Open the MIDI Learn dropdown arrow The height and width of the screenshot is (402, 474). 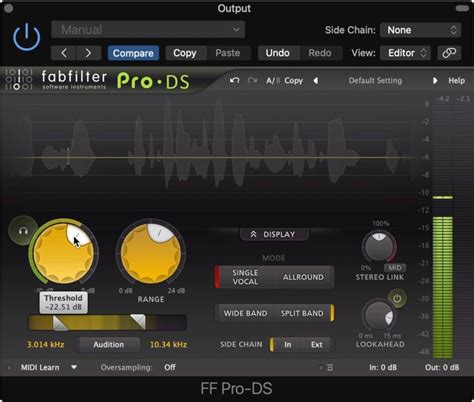[x=74, y=367]
